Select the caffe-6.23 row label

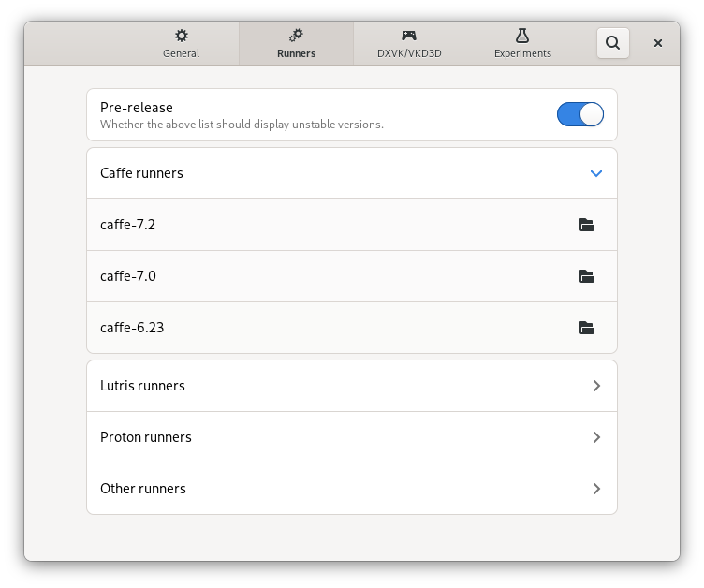pyautogui.click(x=132, y=328)
